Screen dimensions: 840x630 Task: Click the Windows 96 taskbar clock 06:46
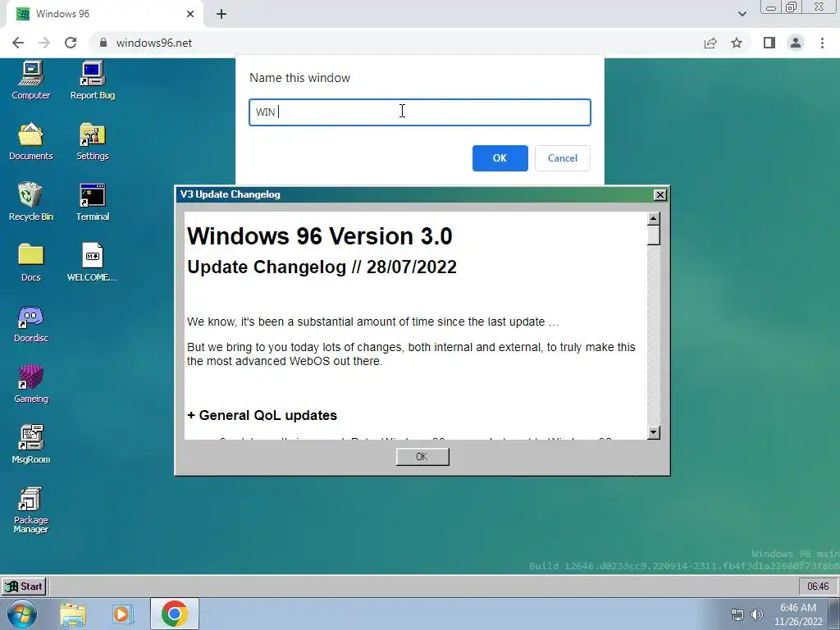818,586
